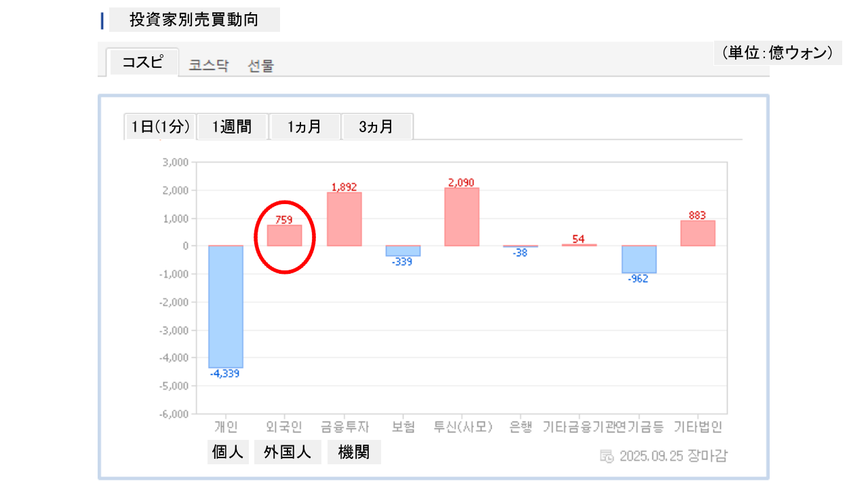
Task: Open the 선물 tab
Action: [x=261, y=66]
